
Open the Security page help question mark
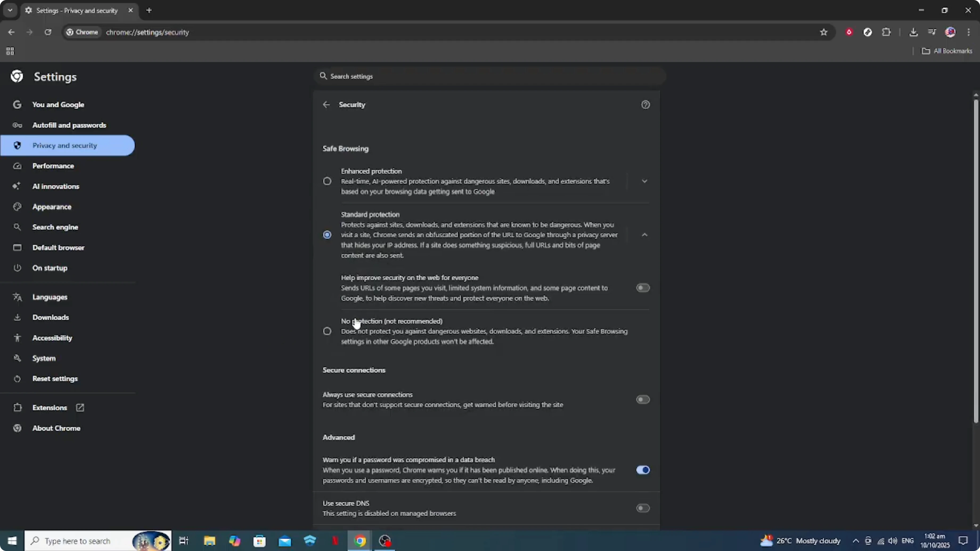(645, 105)
